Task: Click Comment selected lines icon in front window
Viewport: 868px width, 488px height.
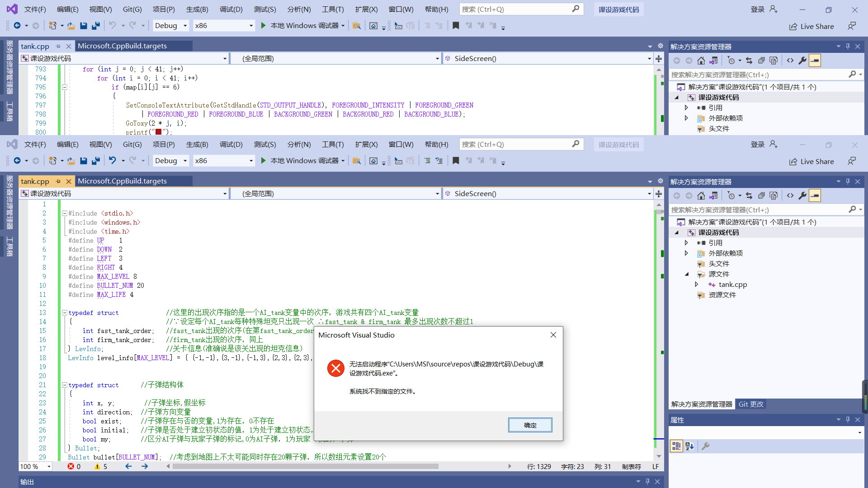Action: [427, 161]
